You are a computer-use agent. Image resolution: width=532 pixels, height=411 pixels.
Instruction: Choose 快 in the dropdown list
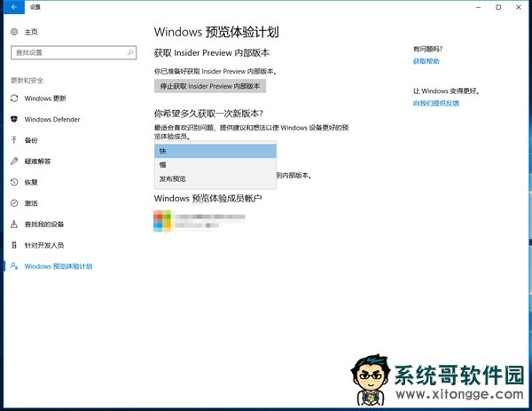(x=215, y=151)
